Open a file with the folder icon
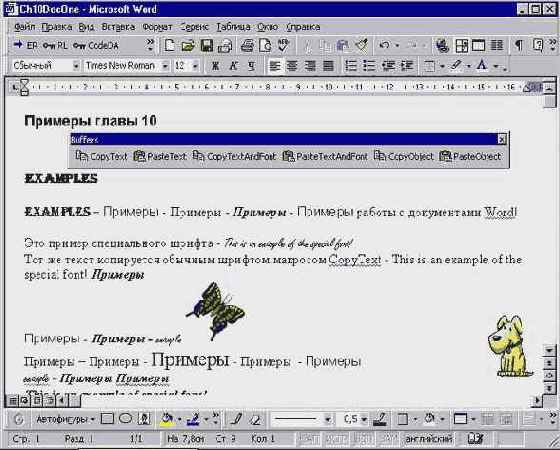This screenshot has width=560, height=450. point(188,46)
